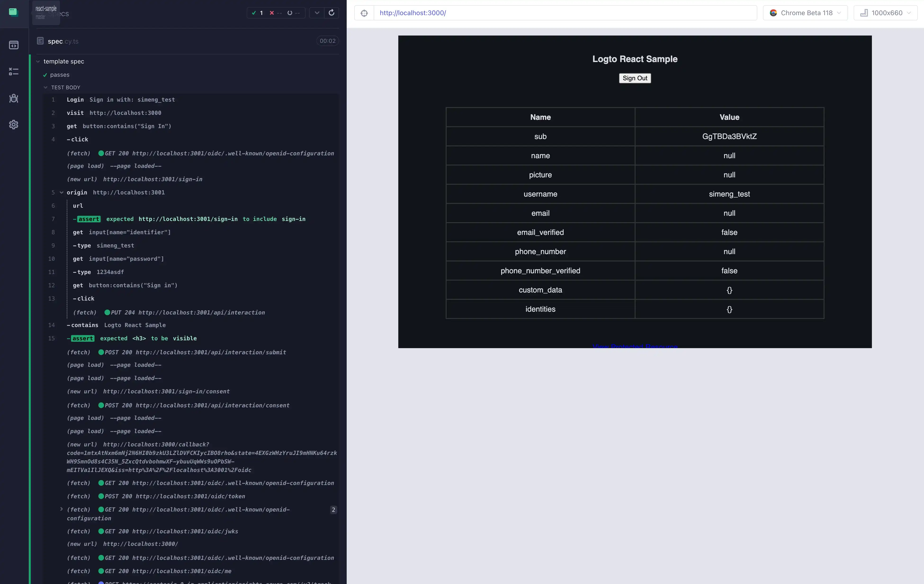Screen dimensions: 924x584
Task: Select the visit localhost:3000 command log
Action: point(114,113)
